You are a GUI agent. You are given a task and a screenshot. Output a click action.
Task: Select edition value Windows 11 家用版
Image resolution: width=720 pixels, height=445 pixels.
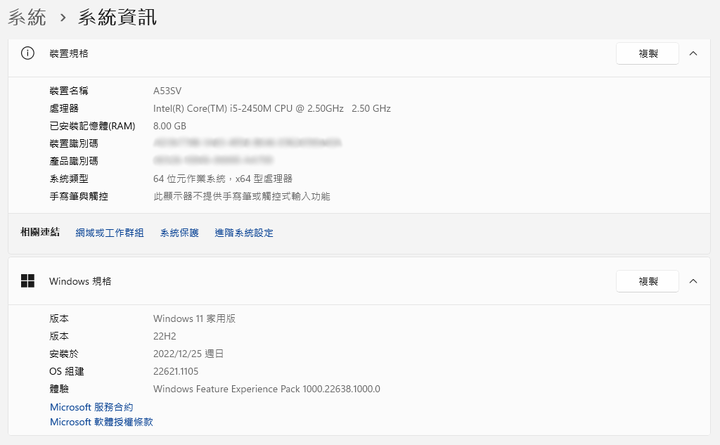194,319
